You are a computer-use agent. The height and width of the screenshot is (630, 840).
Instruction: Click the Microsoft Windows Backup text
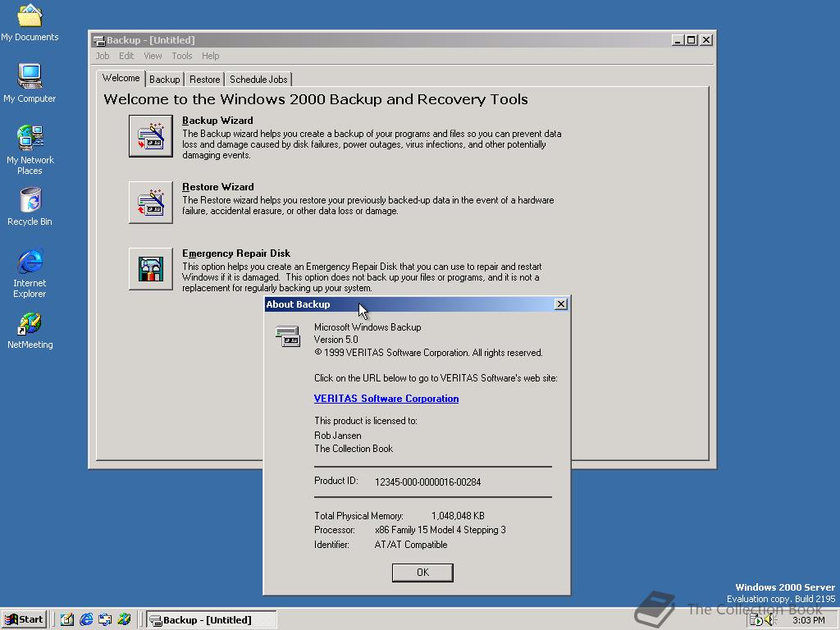coord(367,327)
